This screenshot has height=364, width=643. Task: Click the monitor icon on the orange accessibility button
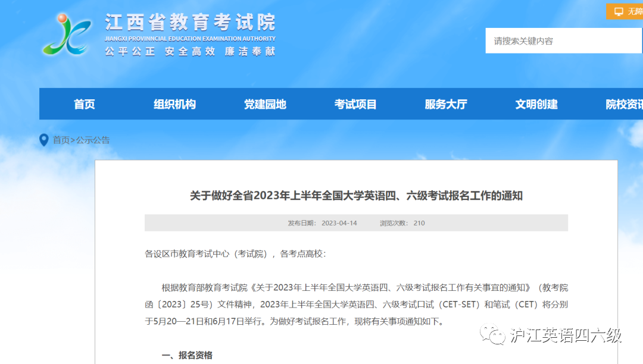(619, 11)
